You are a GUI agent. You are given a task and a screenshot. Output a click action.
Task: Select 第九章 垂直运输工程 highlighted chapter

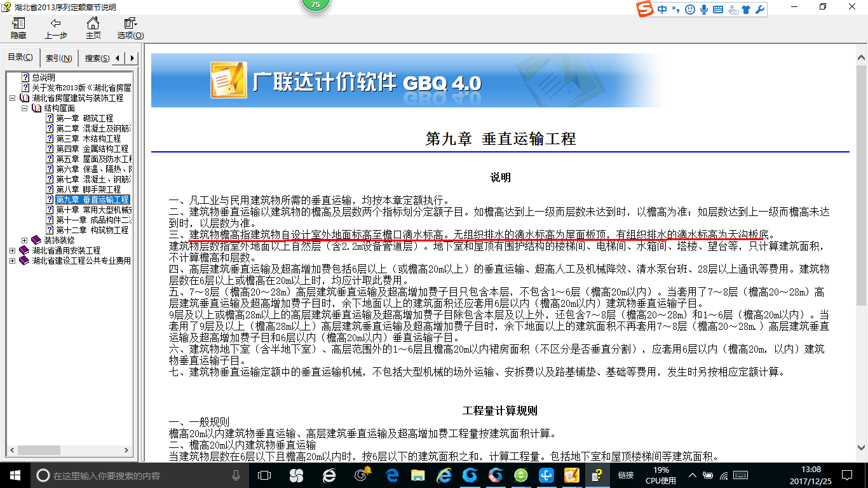93,200
